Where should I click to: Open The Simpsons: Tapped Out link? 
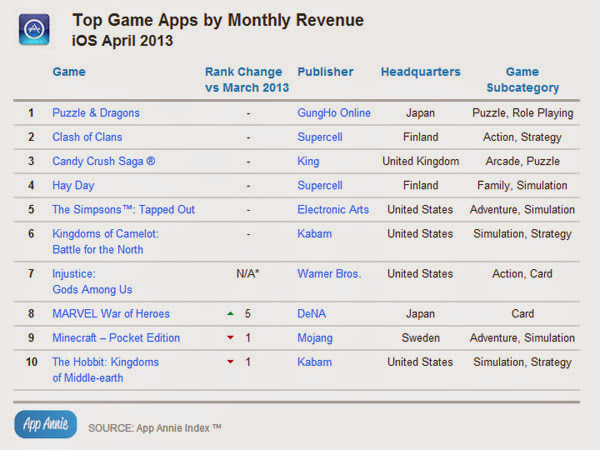point(124,209)
